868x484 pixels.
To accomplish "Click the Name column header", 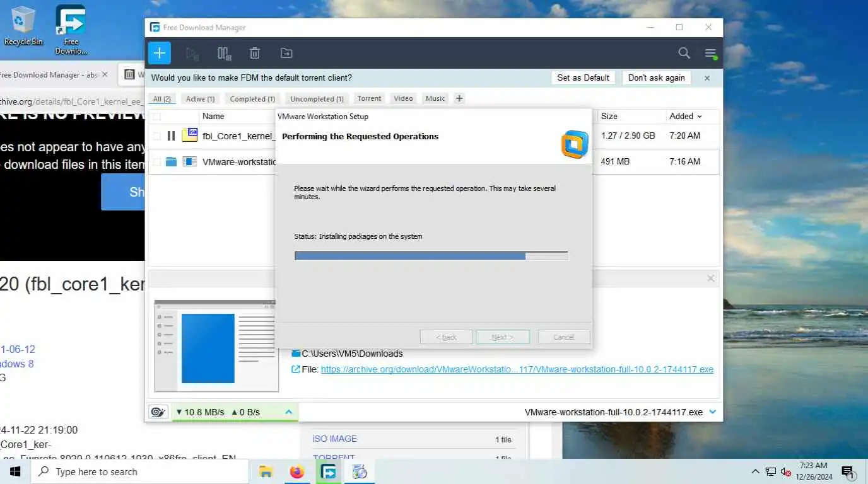I will click(213, 116).
